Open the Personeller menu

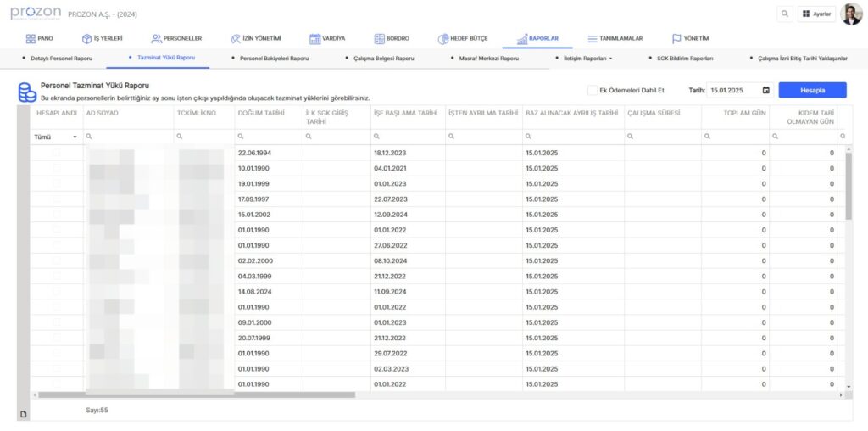pos(176,39)
